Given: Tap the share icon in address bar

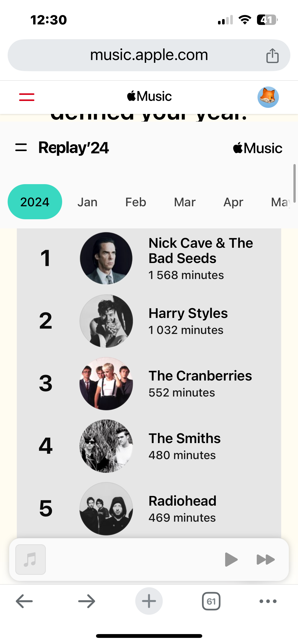Looking at the screenshot, I should click(272, 55).
